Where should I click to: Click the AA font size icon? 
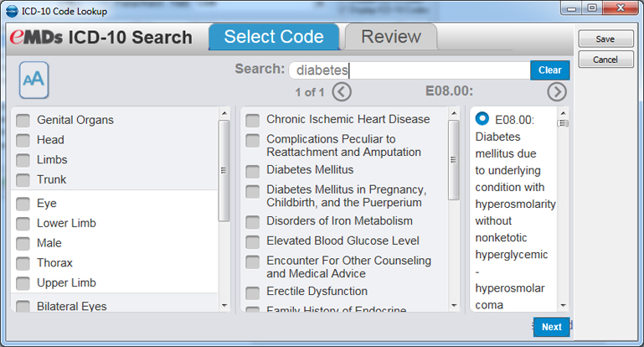coord(33,80)
